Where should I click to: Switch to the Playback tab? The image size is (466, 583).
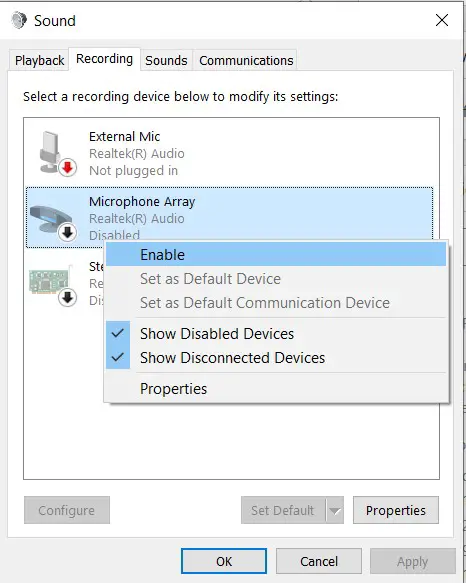coord(39,60)
